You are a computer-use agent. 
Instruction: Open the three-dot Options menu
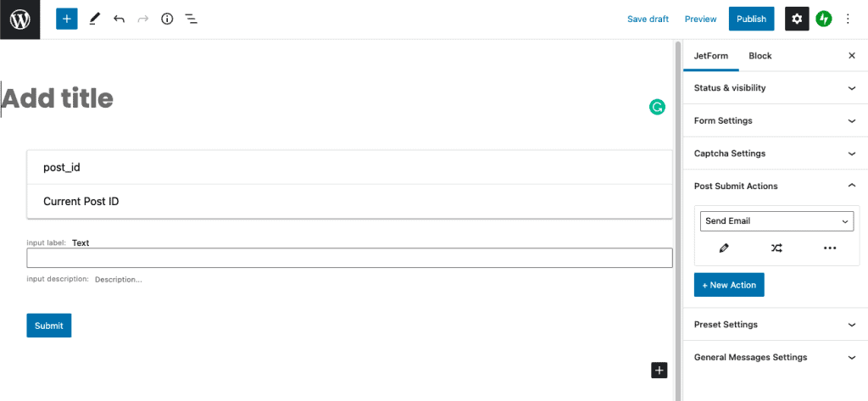coord(848,19)
